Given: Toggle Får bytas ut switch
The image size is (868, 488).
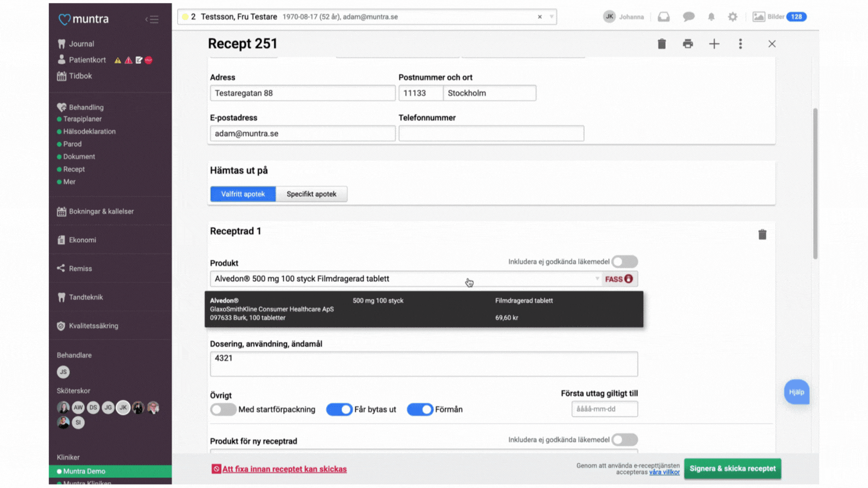Looking at the screenshot, I should (339, 410).
